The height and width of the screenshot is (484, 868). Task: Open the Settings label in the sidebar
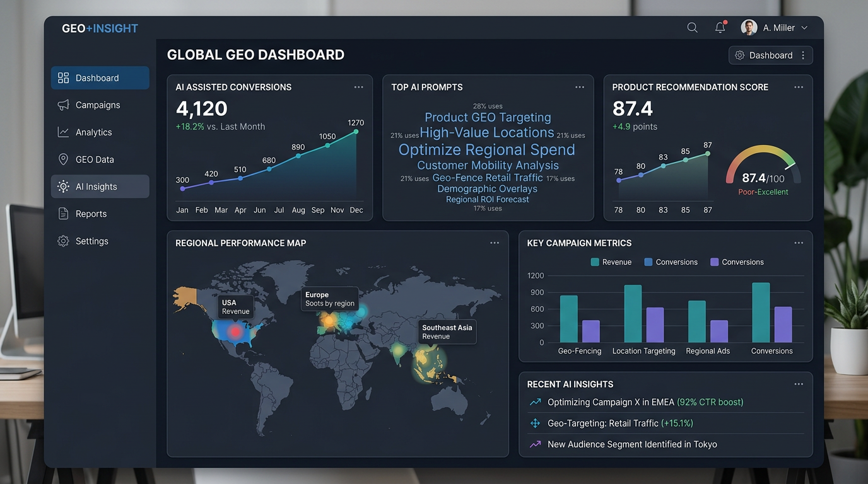pyautogui.click(x=92, y=241)
